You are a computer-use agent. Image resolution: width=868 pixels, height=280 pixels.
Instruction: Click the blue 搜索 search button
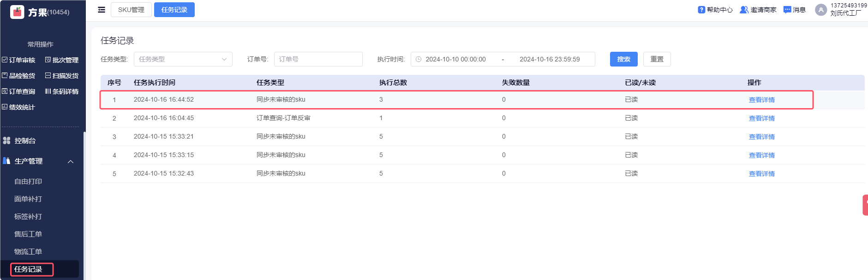click(623, 59)
